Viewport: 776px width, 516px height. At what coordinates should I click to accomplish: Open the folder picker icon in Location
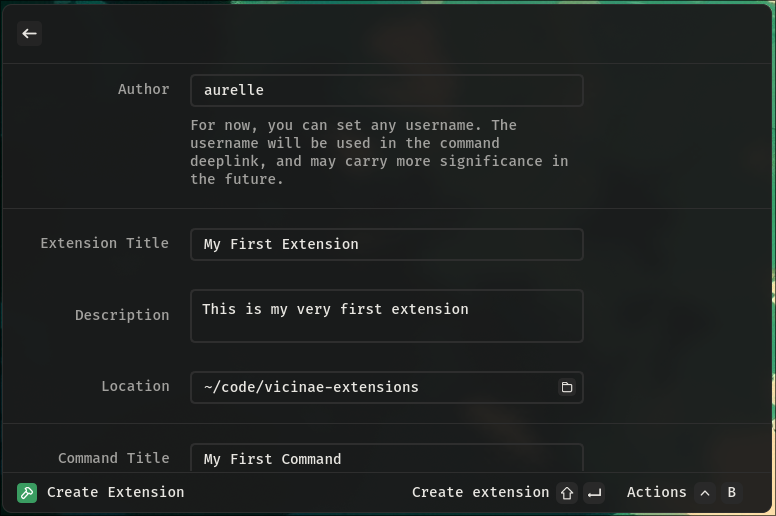point(567,387)
